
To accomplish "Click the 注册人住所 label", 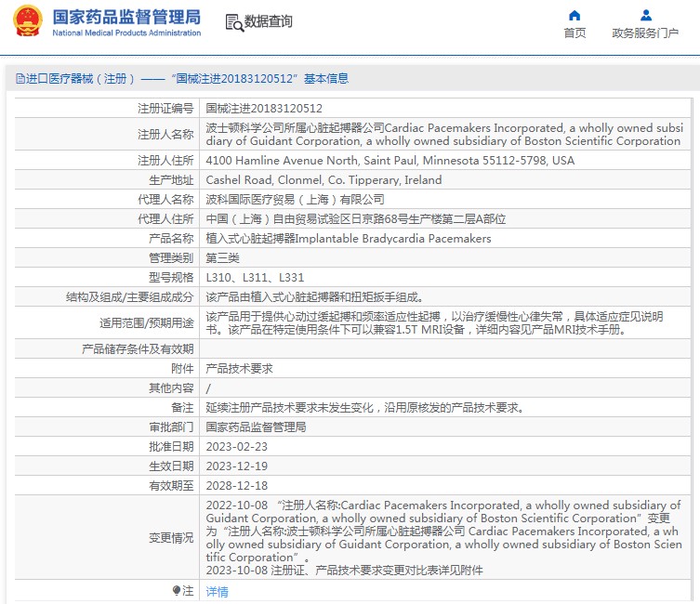I will tap(165, 161).
